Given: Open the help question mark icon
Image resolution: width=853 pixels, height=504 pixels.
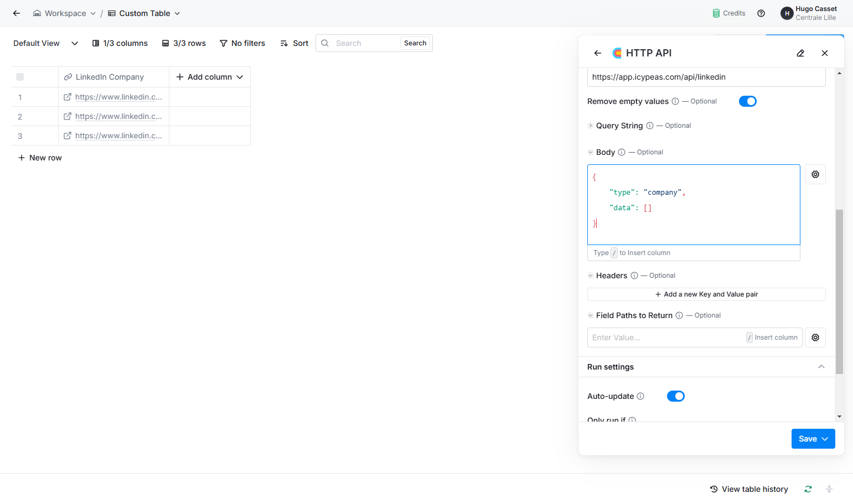Looking at the screenshot, I should (x=761, y=13).
